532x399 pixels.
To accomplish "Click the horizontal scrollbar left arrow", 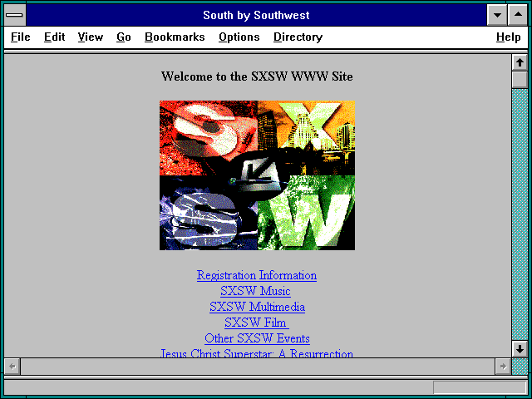I will (x=12, y=367).
